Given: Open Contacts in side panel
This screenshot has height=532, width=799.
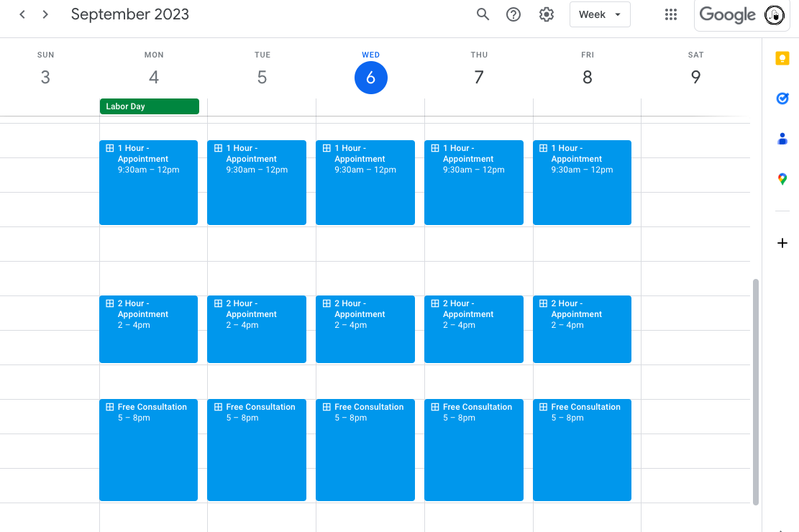Looking at the screenshot, I should (782, 139).
